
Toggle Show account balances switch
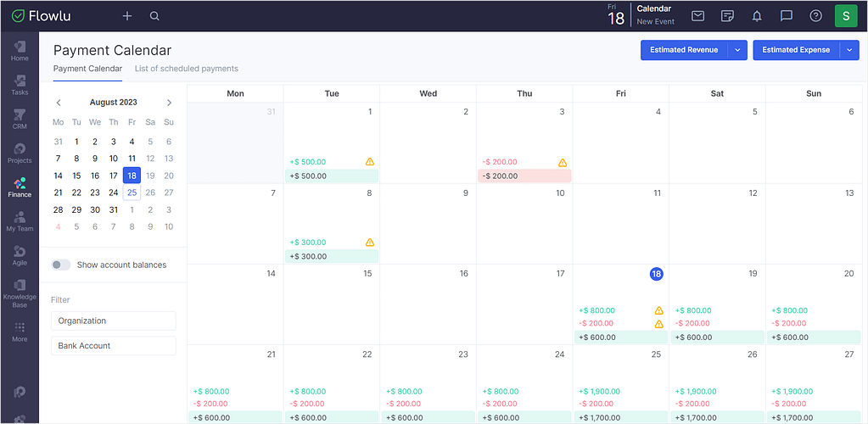61,265
